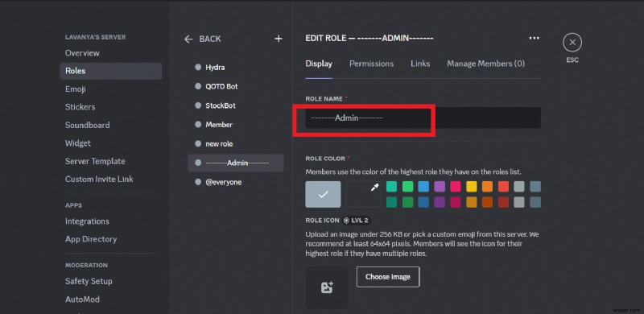Pick the bright teal color swatch

392,187
